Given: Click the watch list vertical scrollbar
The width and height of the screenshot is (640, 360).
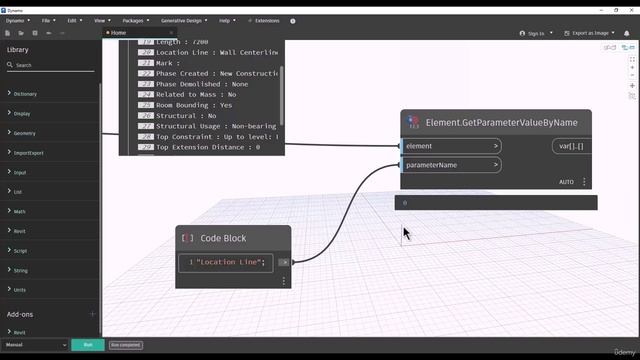Looking at the screenshot, I should [x=281, y=95].
